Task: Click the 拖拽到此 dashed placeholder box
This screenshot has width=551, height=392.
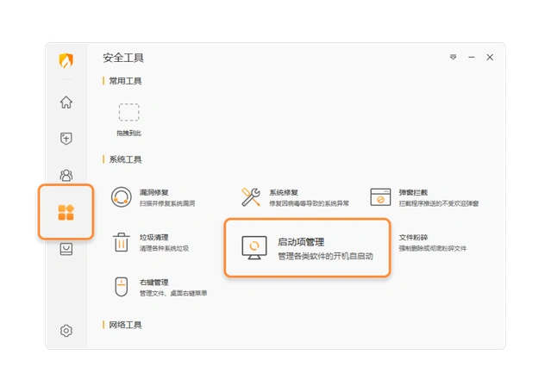Action: pos(128,112)
